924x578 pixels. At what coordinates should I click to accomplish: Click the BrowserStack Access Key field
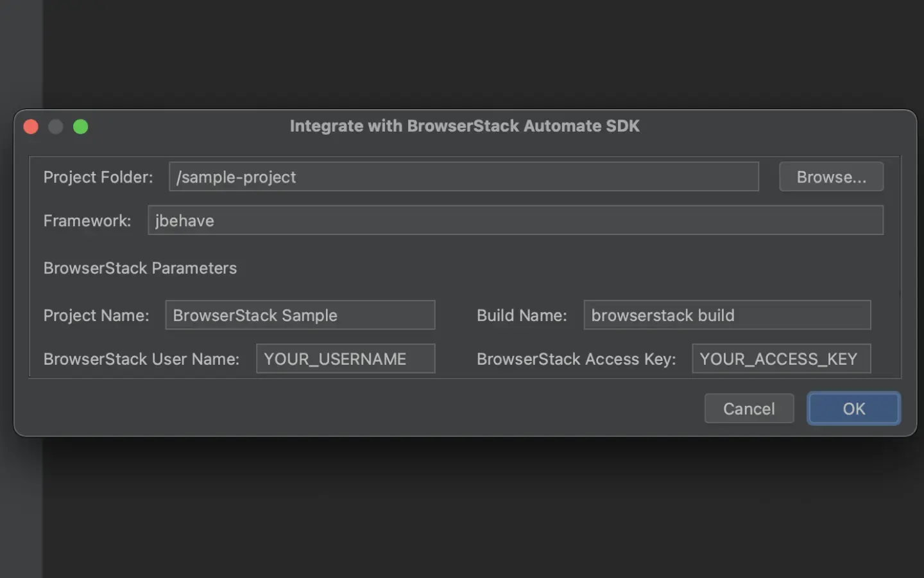(780, 358)
